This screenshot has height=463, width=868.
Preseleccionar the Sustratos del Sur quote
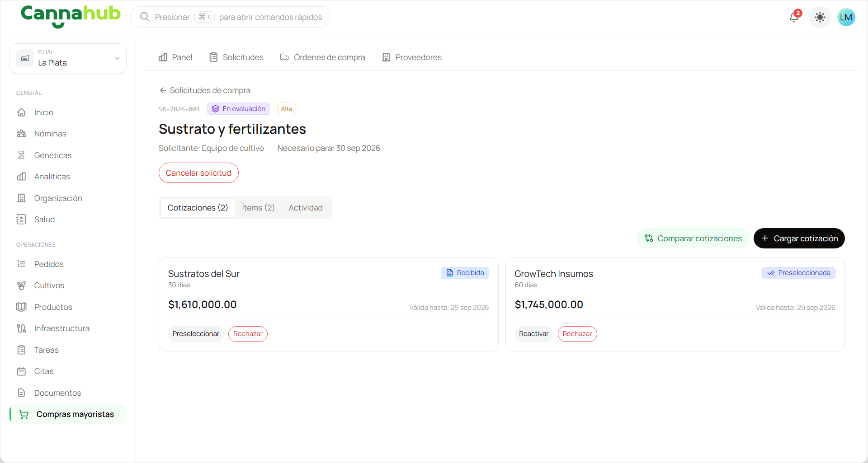point(196,334)
